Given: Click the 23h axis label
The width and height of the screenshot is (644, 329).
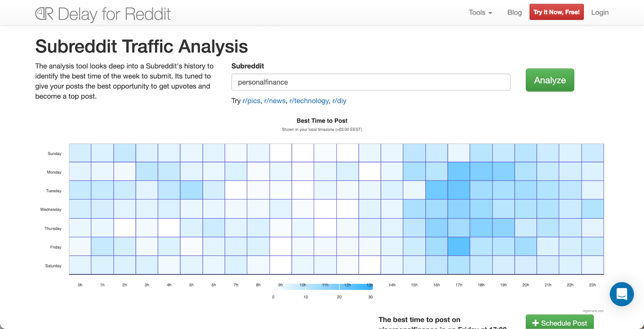Looking at the screenshot, I should pos(592,285).
